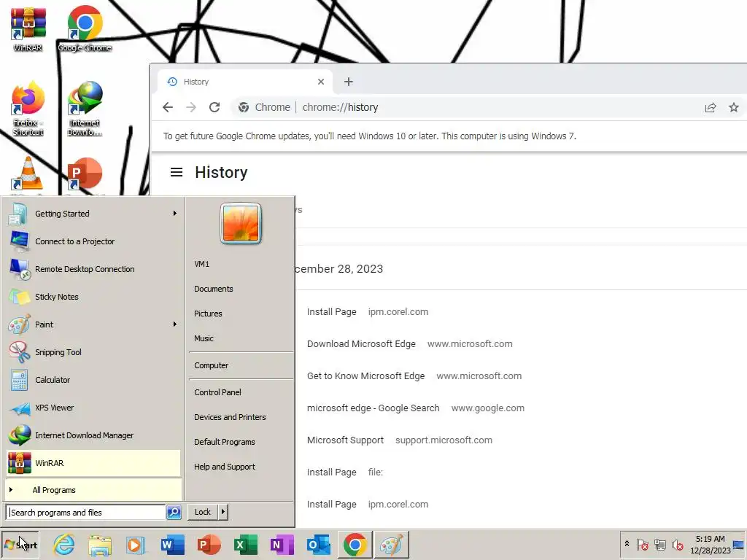Open clock showing 5:19 AM
747x560 pixels.
710,545
